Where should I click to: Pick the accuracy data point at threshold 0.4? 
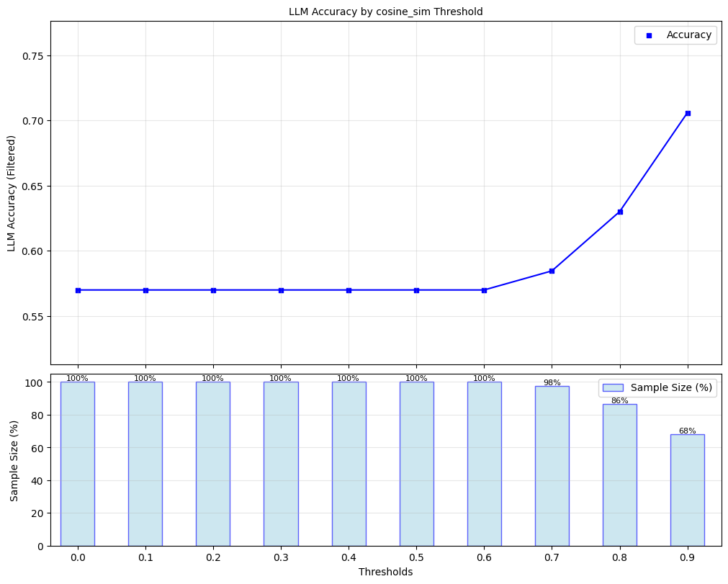coord(349,290)
